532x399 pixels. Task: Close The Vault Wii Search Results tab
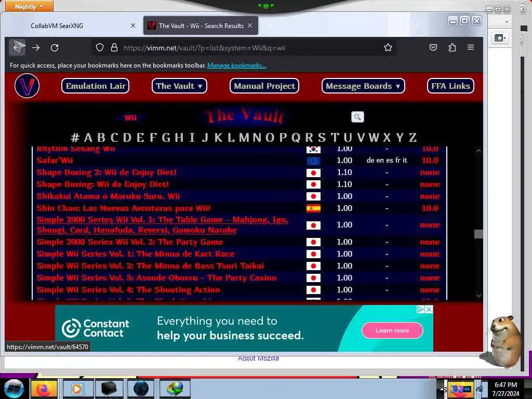point(250,26)
